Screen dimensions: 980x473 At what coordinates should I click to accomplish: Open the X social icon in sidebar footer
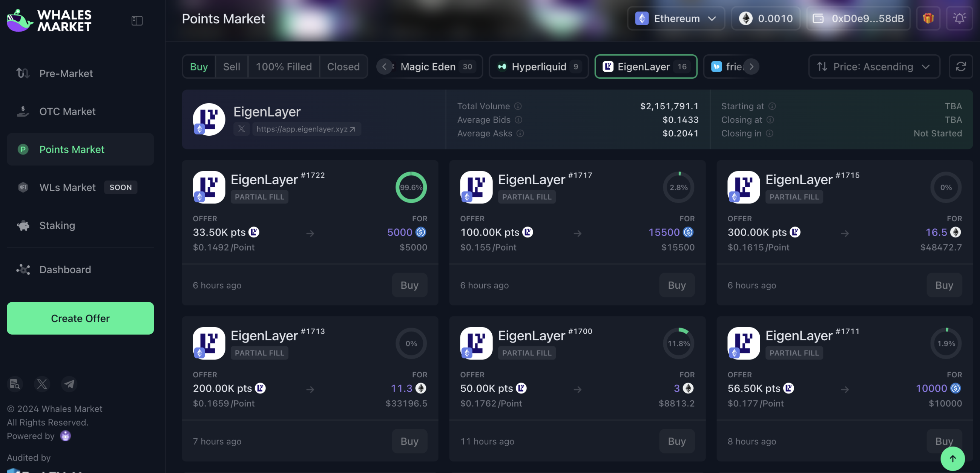tap(42, 384)
